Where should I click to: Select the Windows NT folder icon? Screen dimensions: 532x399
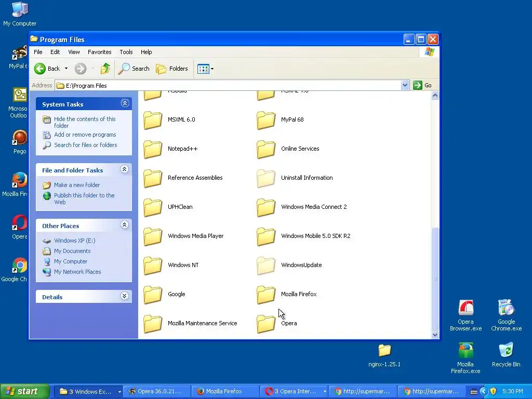(x=153, y=265)
